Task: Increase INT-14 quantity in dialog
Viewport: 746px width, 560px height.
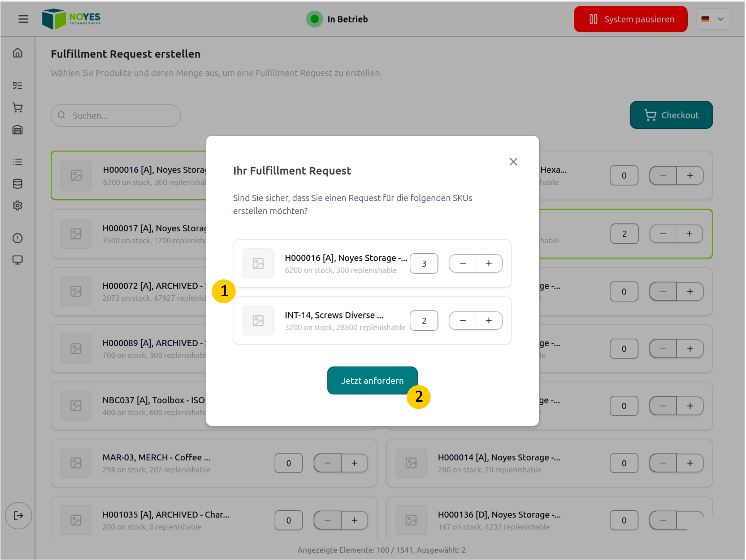Action: click(x=489, y=321)
